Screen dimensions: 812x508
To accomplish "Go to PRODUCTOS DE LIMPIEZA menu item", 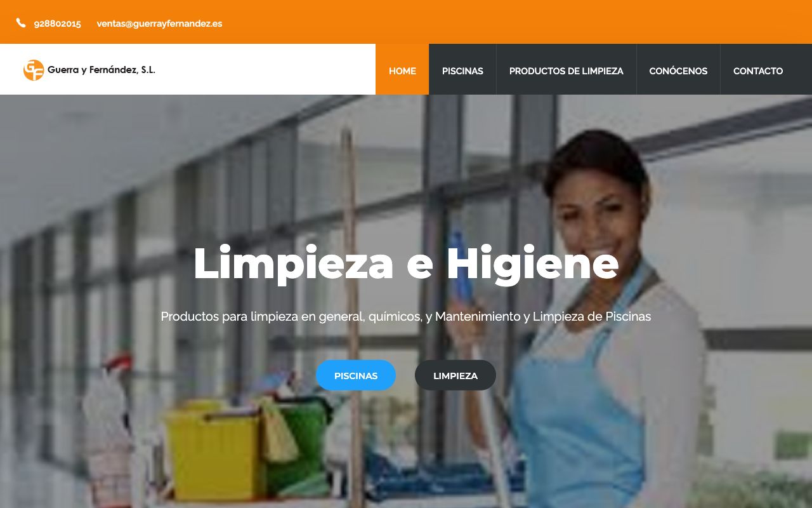I will [566, 70].
